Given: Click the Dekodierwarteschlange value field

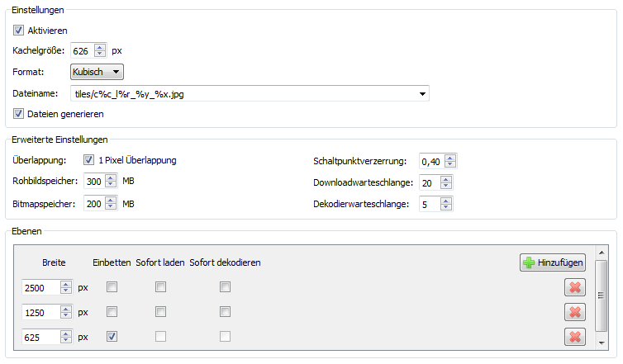Looking at the screenshot, I should (x=429, y=204).
